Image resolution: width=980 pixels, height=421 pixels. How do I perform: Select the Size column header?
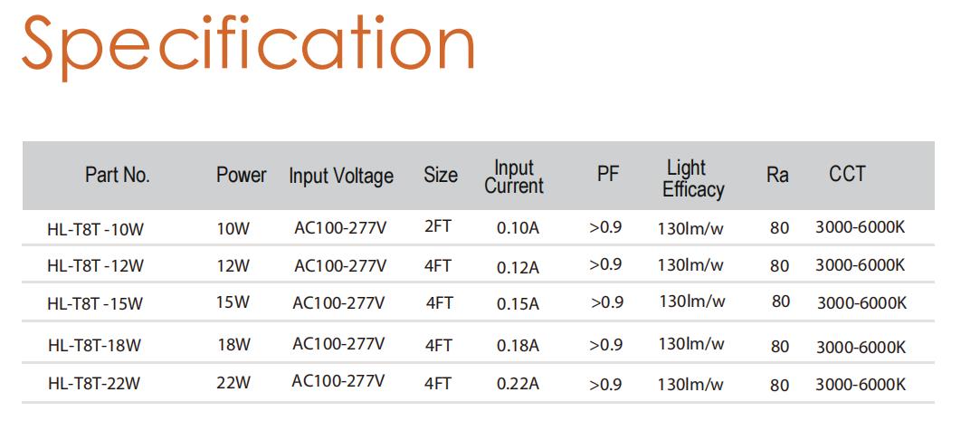(441, 175)
